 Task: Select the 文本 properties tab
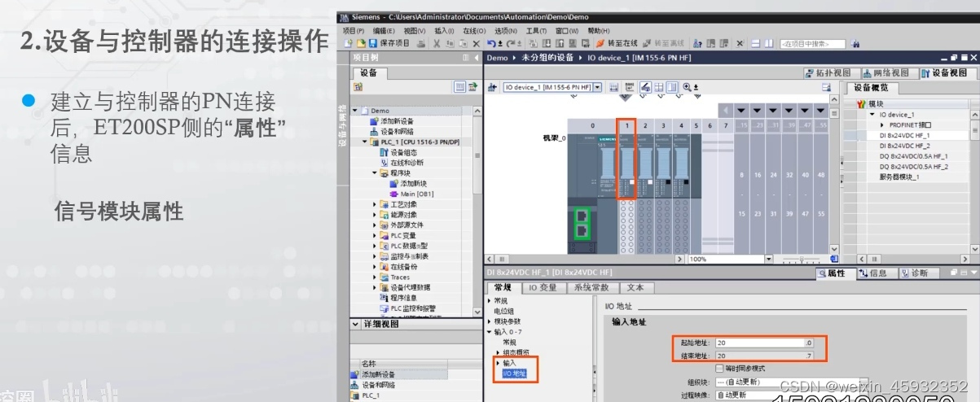pyautogui.click(x=635, y=287)
